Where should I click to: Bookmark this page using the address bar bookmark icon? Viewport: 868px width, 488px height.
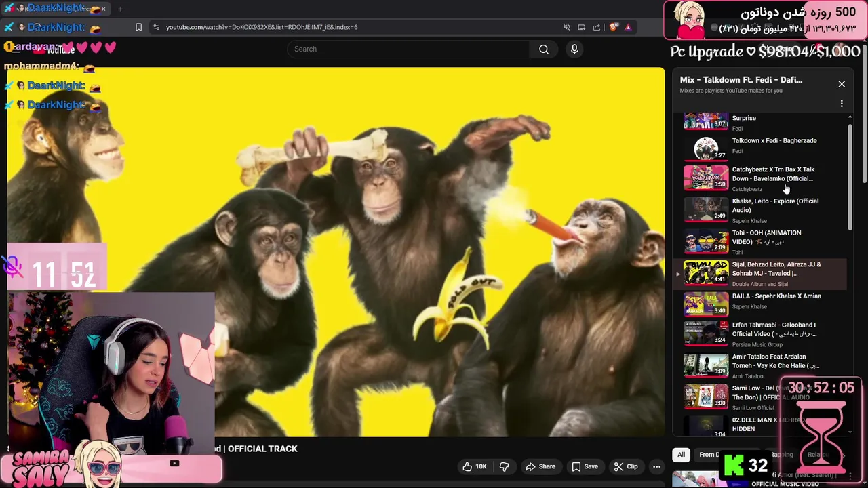[x=138, y=27]
